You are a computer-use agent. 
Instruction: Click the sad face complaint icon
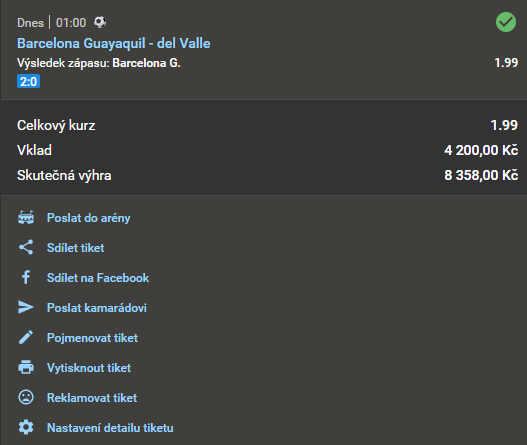(x=26, y=397)
